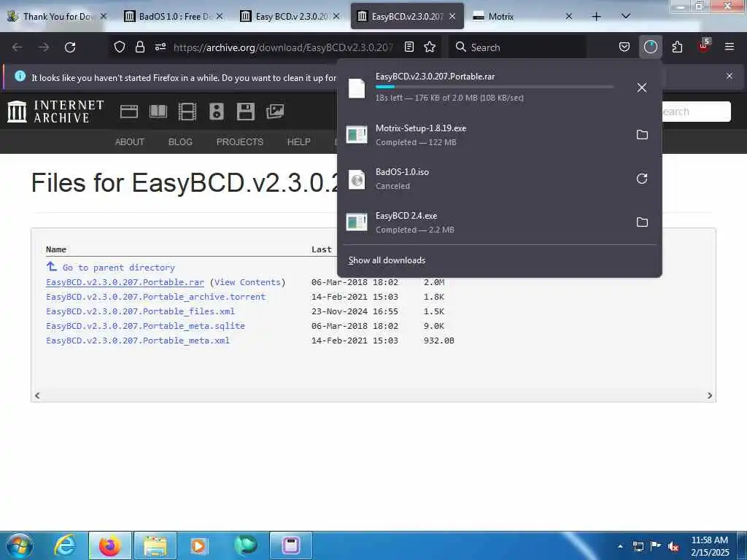This screenshot has width=747, height=560.
Task: Switch to the BadOS 1.0 tab
Action: (174, 16)
